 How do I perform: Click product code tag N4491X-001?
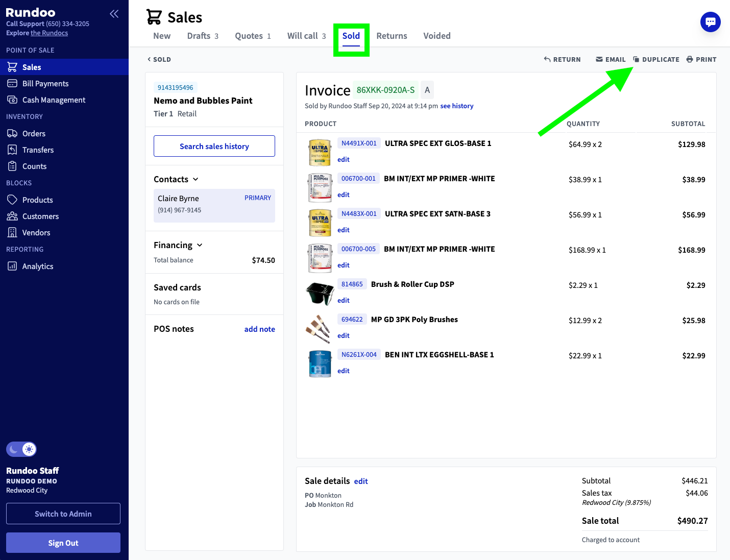tap(359, 143)
